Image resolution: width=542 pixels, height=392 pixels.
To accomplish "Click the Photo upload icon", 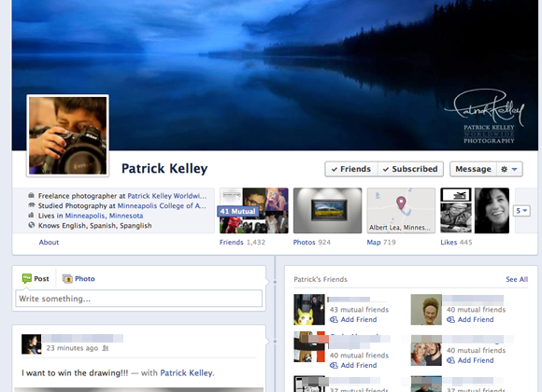I will click(67, 278).
